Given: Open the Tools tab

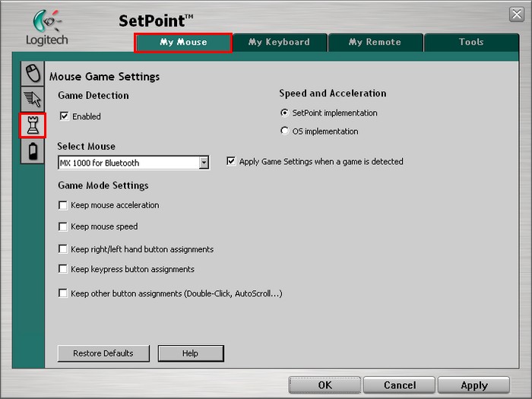Looking at the screenshot, I should (x=471, y=43).
